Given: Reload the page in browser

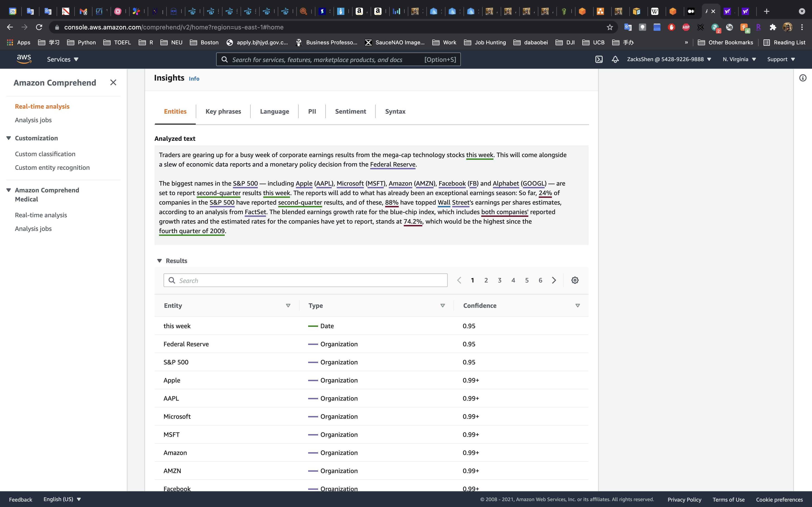Looking at the screenshot, I should [39, 27].
